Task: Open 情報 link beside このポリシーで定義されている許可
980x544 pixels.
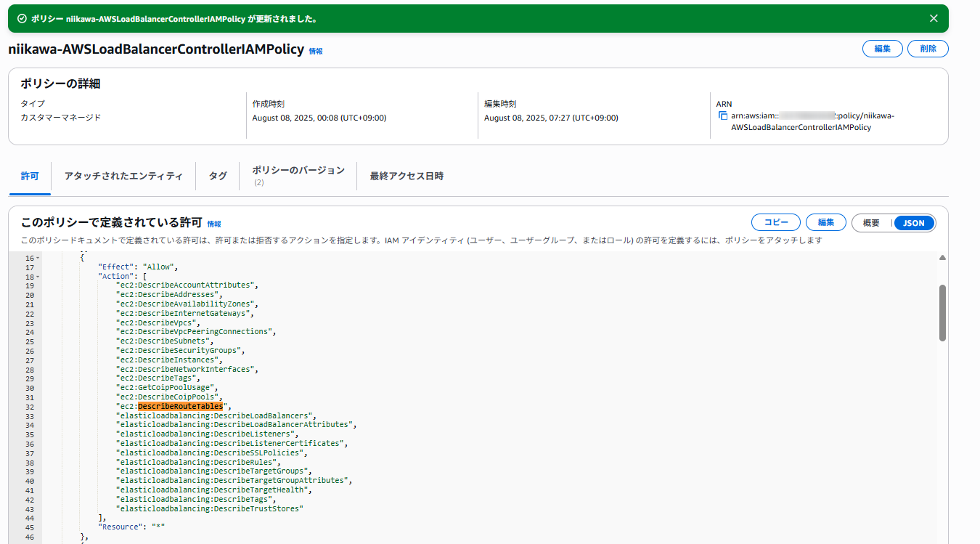Action: pyautogui.click(x=214, y=224)
